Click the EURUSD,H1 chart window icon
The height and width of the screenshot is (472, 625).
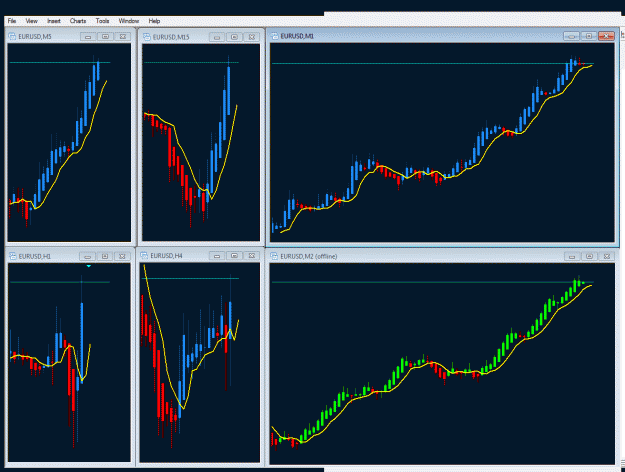click(13, 256)
